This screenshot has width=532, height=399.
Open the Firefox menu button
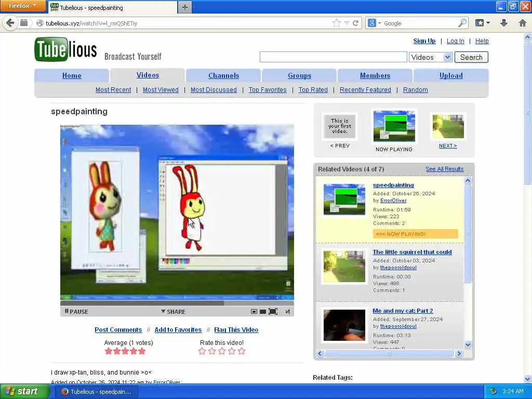tap(22, 6)
